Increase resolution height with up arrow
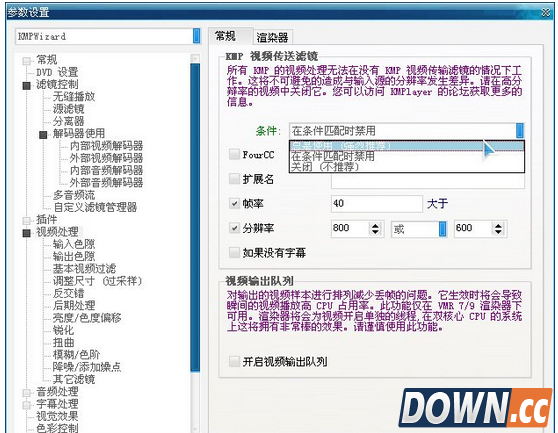558x433 pixels. 498,225
